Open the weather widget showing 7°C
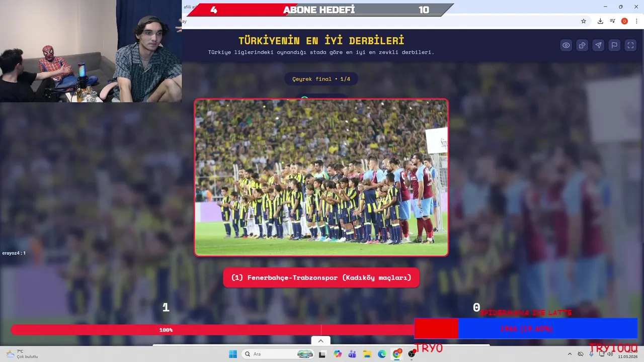Screen dimensions: 644x362 22,354
